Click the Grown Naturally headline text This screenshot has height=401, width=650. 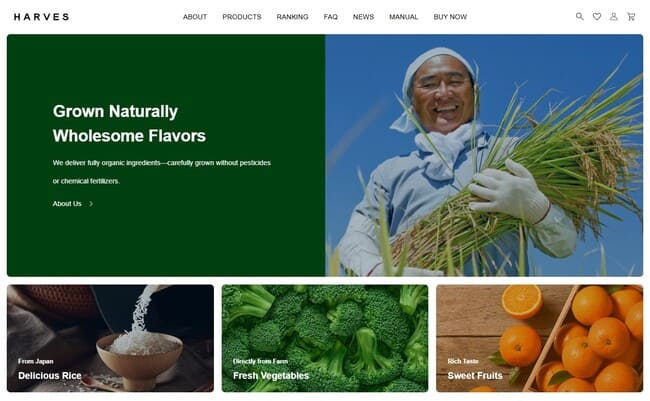115,111
